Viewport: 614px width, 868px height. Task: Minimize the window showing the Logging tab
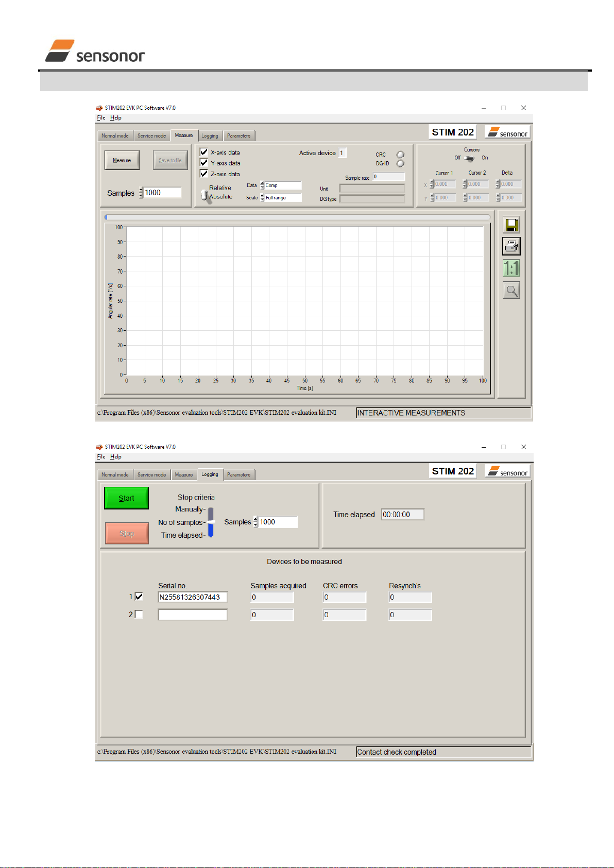pyautogui.click(x=484, y=447)
